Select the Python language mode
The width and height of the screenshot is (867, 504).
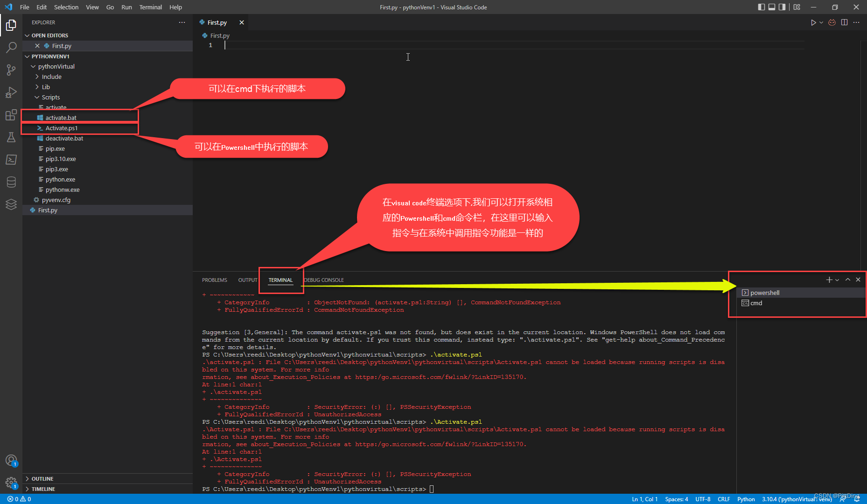tap(746, 499)
